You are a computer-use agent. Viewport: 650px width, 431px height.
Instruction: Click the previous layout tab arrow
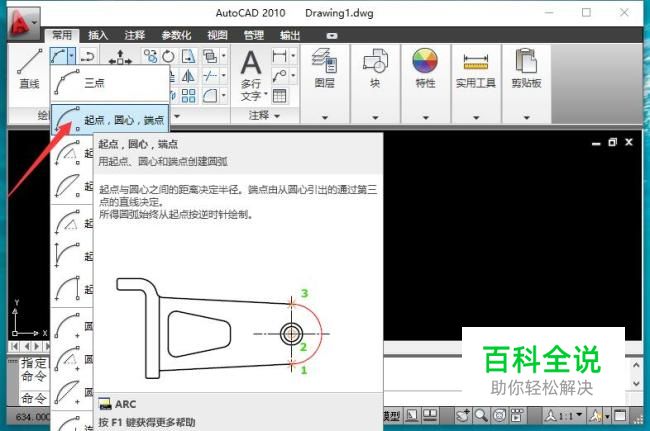(27, 346)
